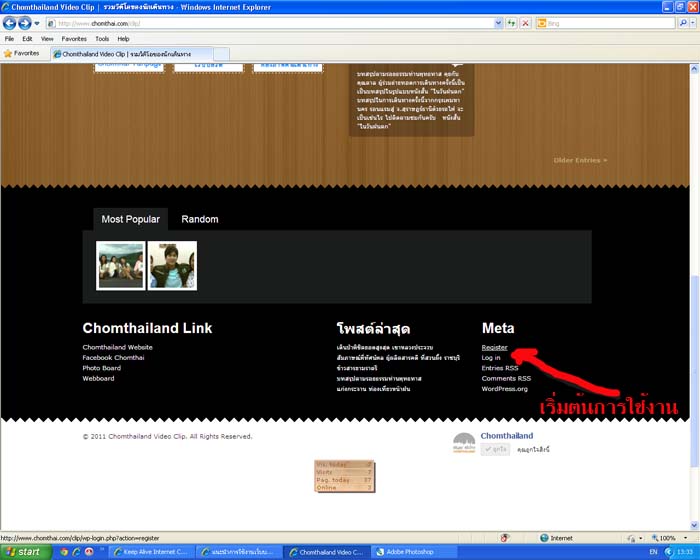
Task: Switch to the Random tab
Action: pos(200,219)
